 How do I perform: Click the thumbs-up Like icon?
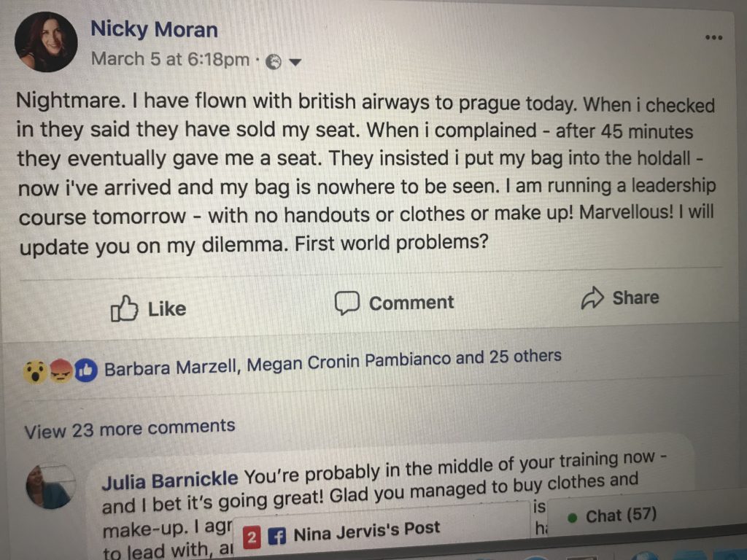[124, 309]
